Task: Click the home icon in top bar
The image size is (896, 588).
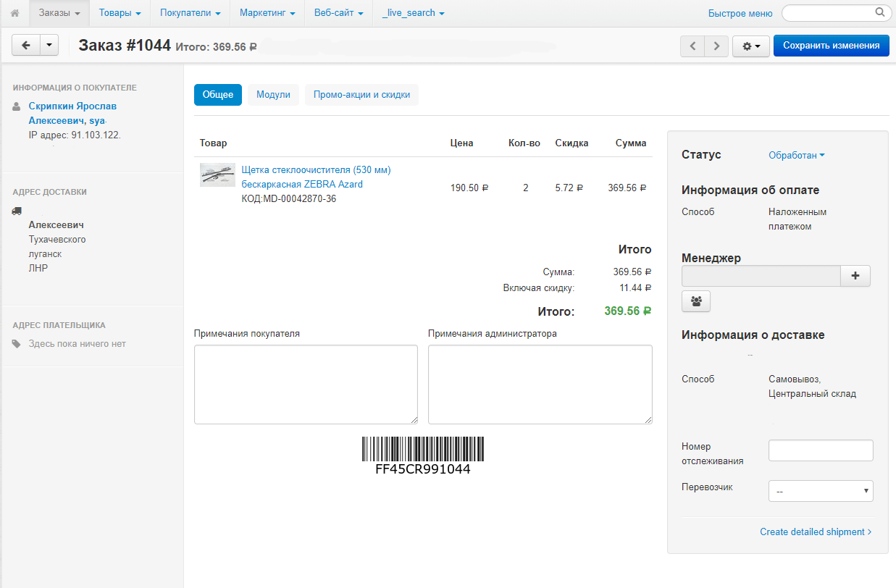Action: point(14,13)
